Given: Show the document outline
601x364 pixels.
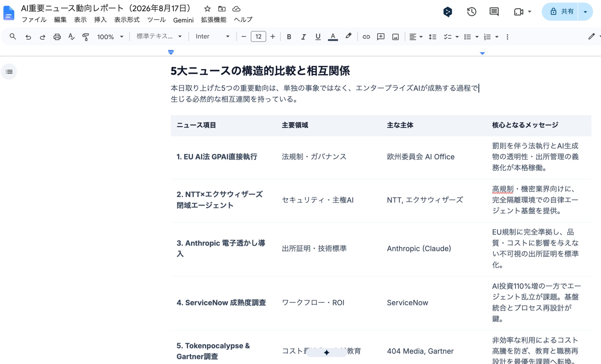Looking at the screenshot, I should [x=9, y=72].
